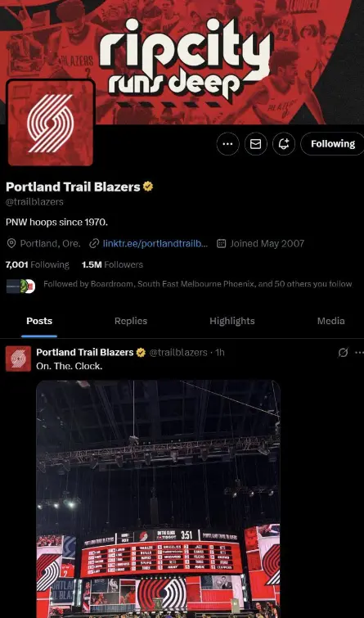Screen dimensions: 364x618
Task: Open the linktr.ee/portlandtrailb... link
Action: 155,244
